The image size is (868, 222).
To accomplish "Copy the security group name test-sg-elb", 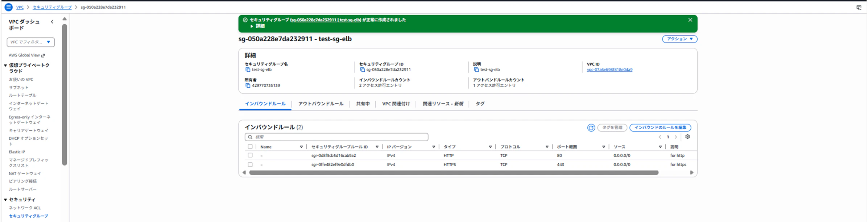I will coord(248,70).
